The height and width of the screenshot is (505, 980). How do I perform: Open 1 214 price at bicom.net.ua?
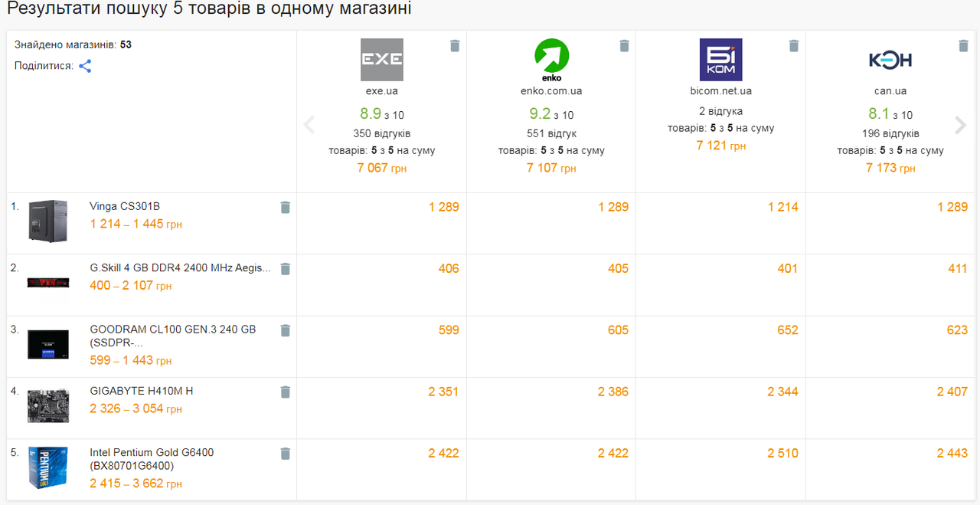[x=782, y=207]
